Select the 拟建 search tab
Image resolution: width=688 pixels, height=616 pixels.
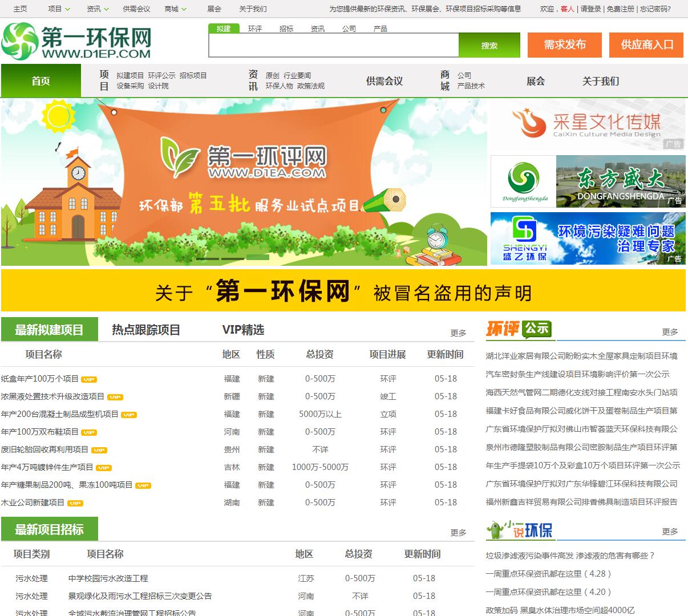[x=224, y=29]
